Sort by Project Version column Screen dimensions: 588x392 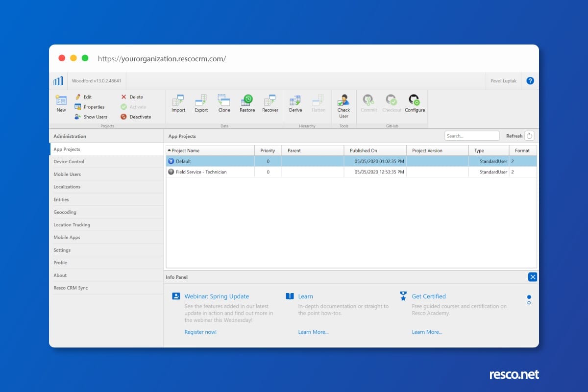438,150
